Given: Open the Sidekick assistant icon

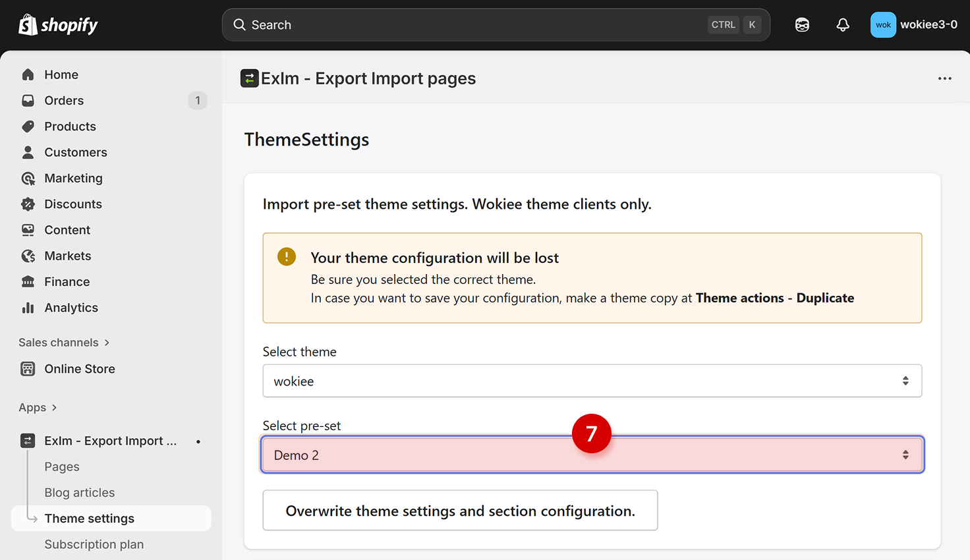Looking at the screenshot, I should (802, 25).
